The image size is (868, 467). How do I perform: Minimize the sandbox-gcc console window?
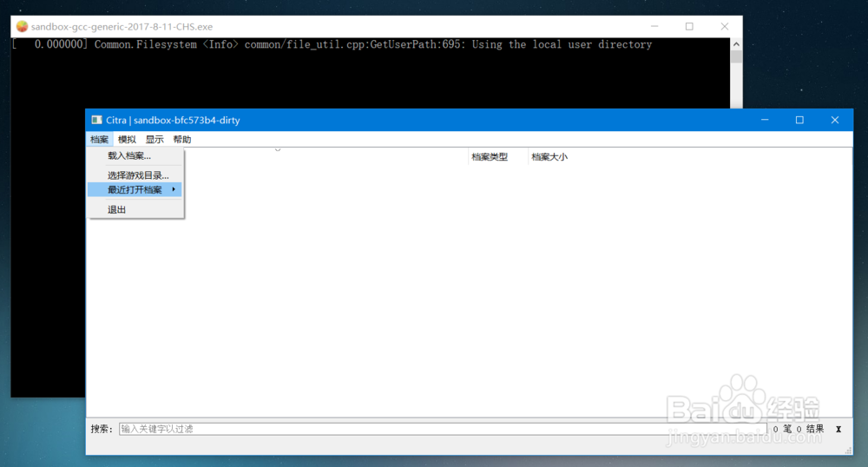tap(654, 27)
